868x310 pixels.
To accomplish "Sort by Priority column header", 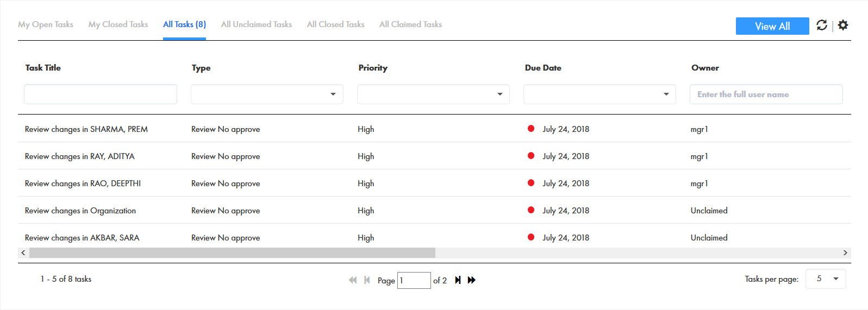I will [x=373, y=68].
